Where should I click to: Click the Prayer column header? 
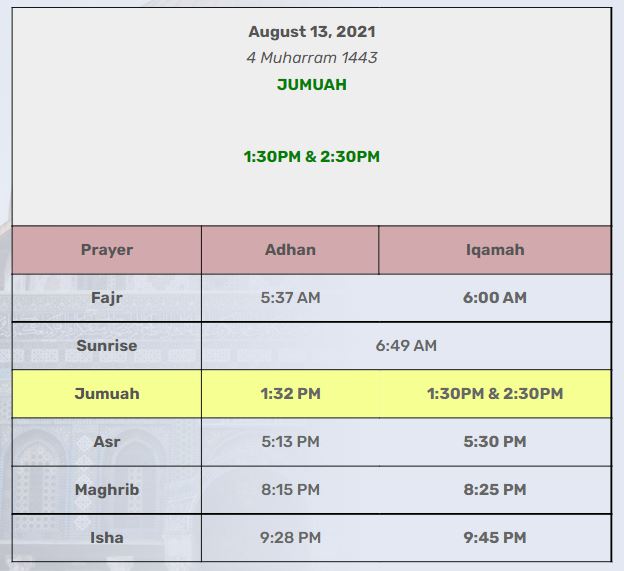[107, 250]
